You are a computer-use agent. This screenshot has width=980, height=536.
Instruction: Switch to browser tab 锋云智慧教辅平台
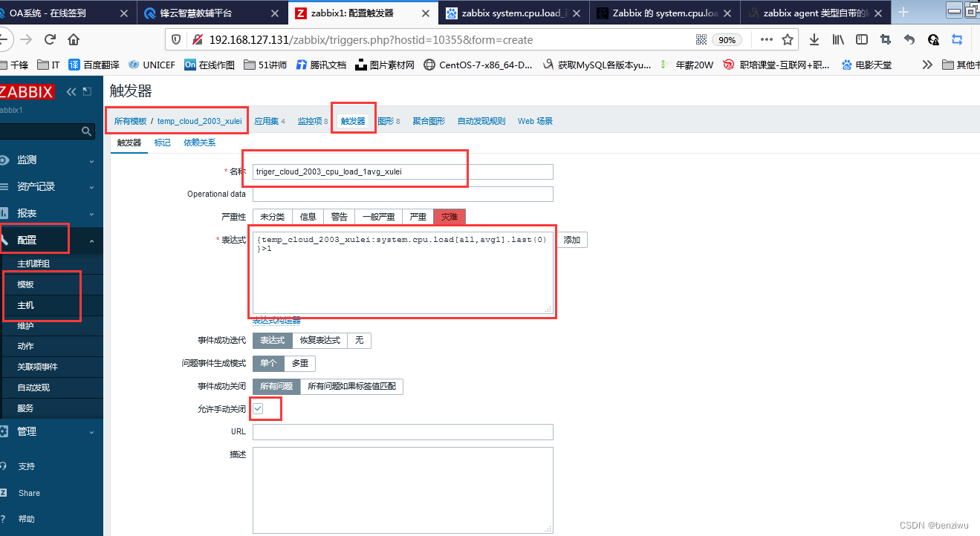pos(214,13)
